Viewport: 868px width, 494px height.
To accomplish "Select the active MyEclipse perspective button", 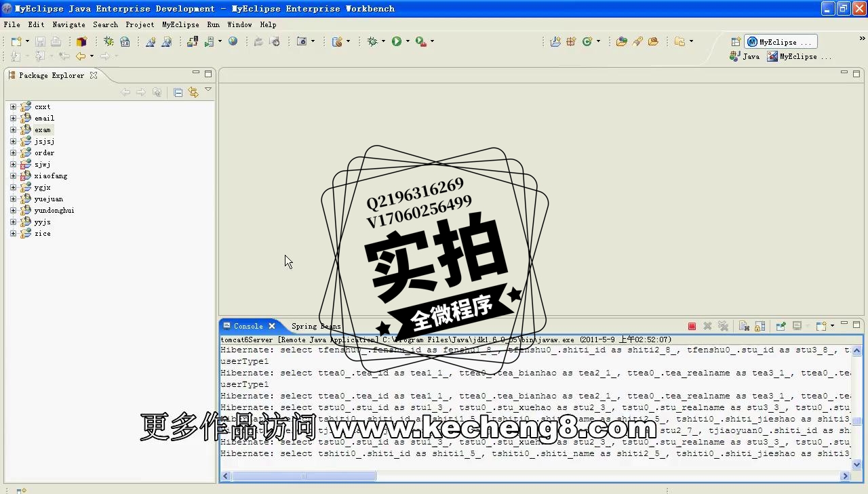I will point(781,42).
